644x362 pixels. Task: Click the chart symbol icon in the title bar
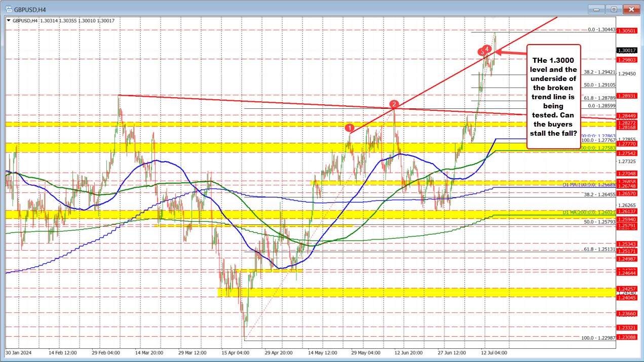click(x=8, y=9)
